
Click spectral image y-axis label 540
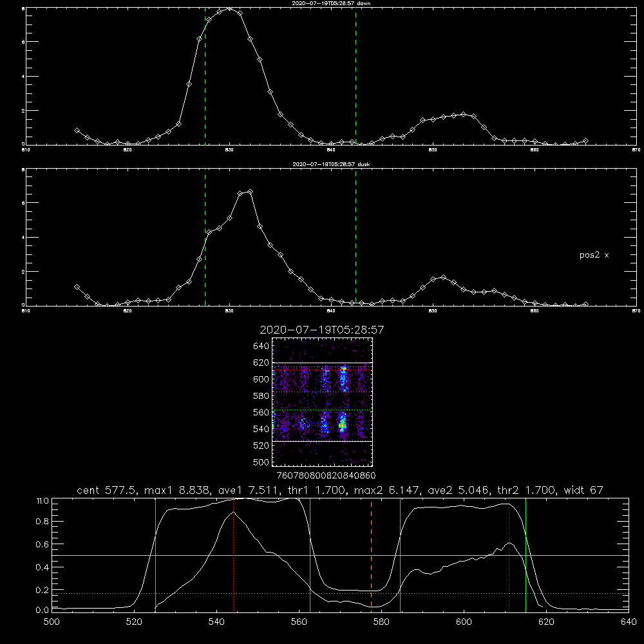(261, 429)
